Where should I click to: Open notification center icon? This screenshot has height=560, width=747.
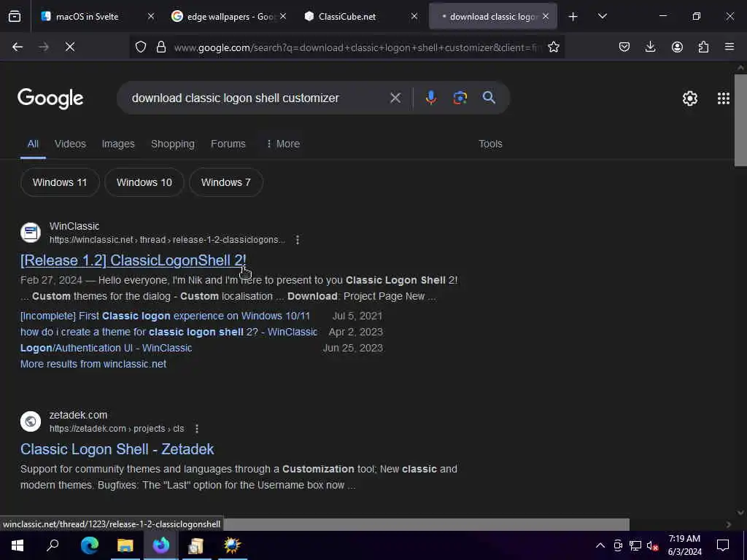click(723, 545)
